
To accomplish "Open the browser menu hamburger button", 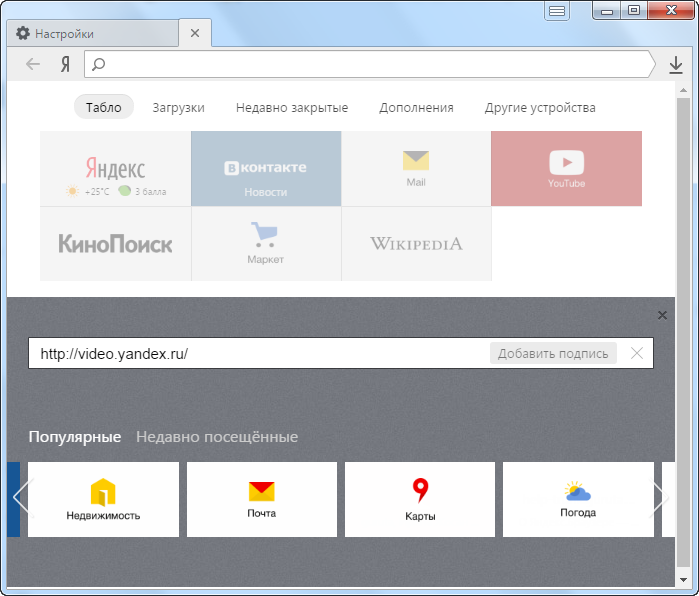I will (557, 11).
